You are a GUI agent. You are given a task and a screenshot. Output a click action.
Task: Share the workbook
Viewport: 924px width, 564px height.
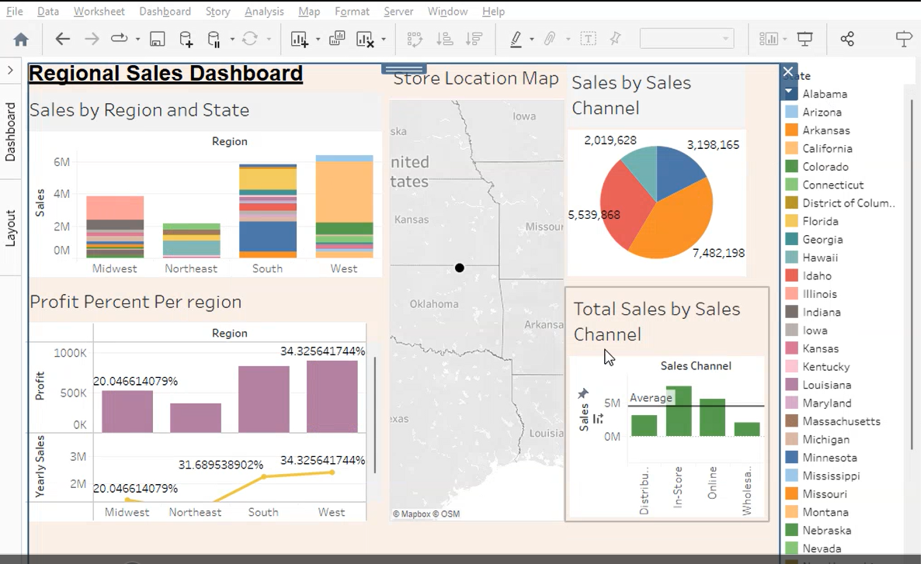847,38
